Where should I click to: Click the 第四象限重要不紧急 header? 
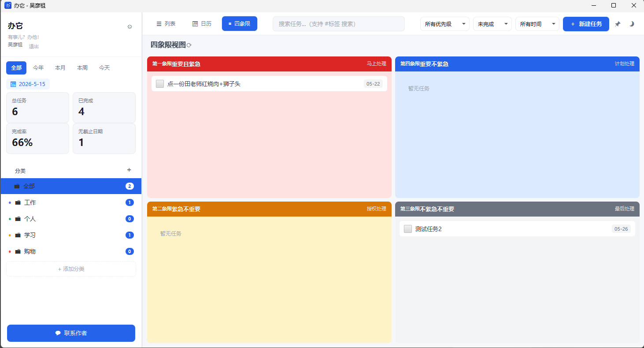(517, 64)
